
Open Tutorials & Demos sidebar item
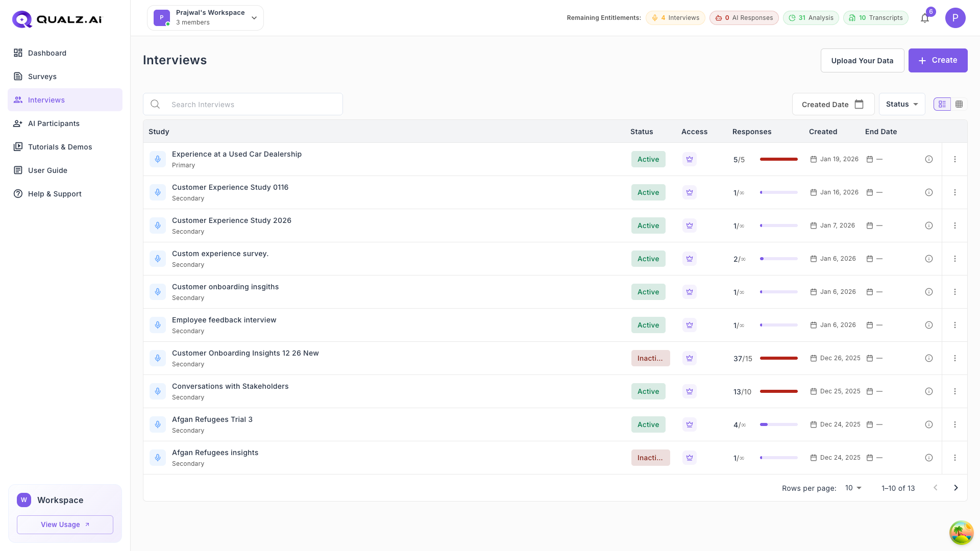click(x=60, y=147)
